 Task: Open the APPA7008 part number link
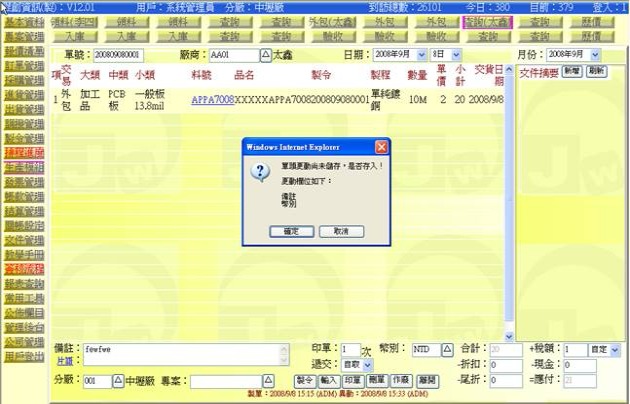coord(212,100)
